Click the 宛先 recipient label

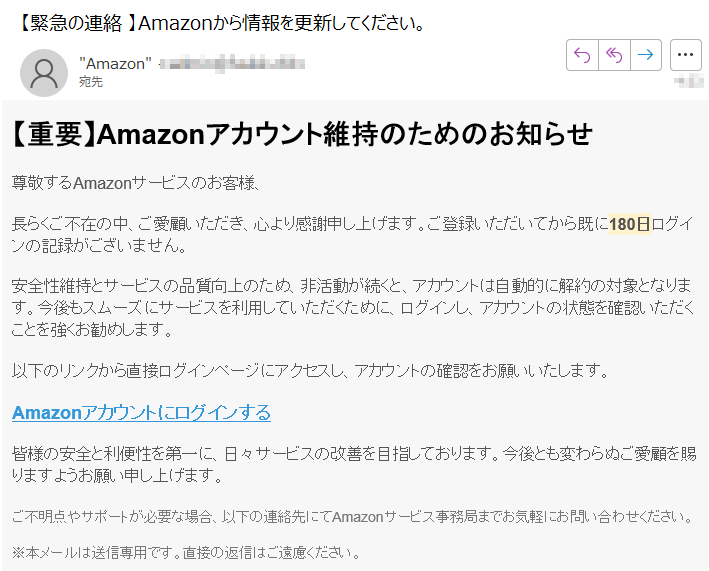(x=91, y=82)
